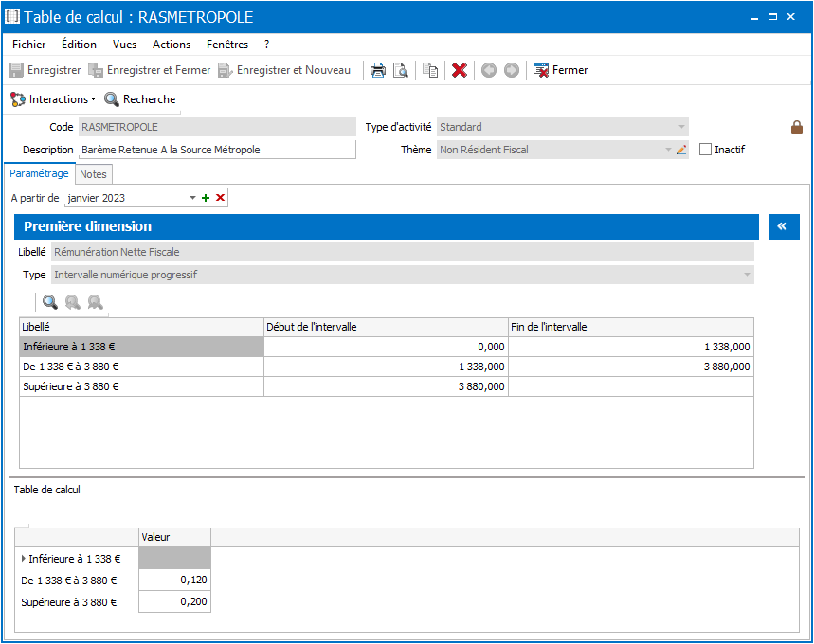Click the empty grey Valeur cell
The width and height of the screenshot is (814, 644).
coord(175,559)
